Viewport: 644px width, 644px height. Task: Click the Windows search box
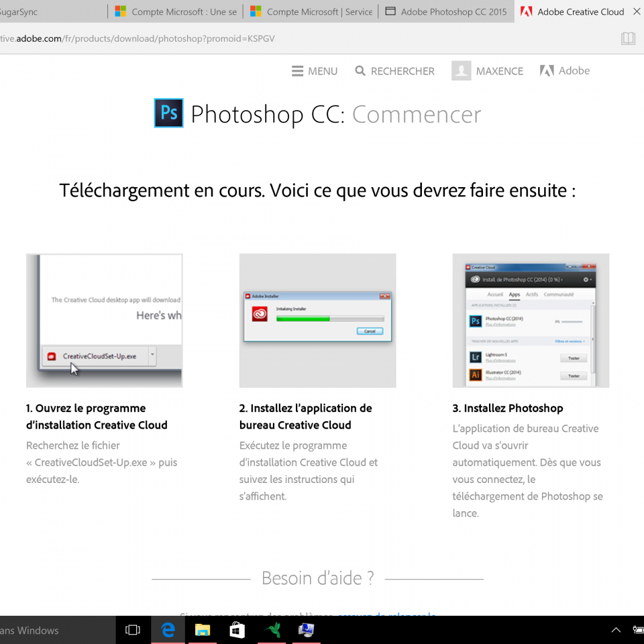click(x=58, y=630)
